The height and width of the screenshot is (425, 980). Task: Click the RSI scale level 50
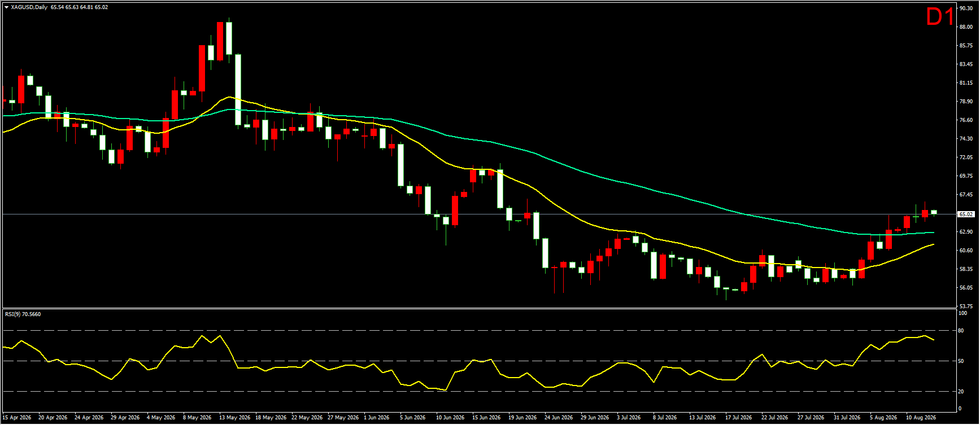click(961, 361)
